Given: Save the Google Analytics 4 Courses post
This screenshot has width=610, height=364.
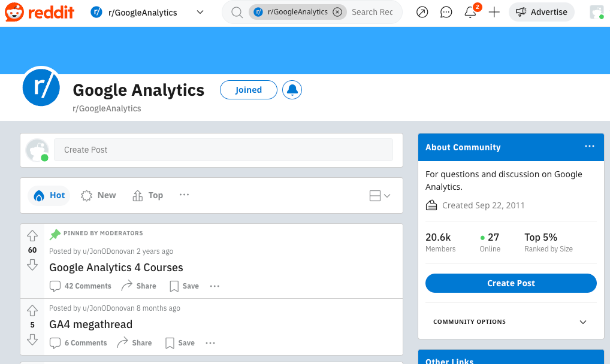Looking at the screenshot, I should (x=184, y=286).
